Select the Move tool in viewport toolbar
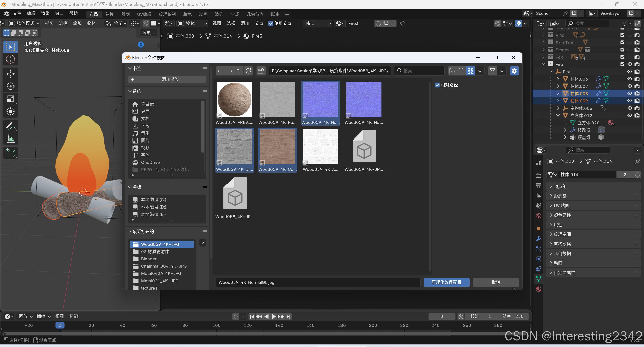Screen dimensions: 644x347 10,74
